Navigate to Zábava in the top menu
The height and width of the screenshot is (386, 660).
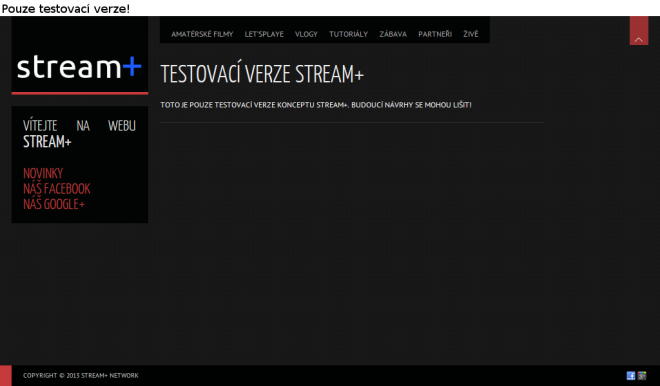[x=393, y=34]
